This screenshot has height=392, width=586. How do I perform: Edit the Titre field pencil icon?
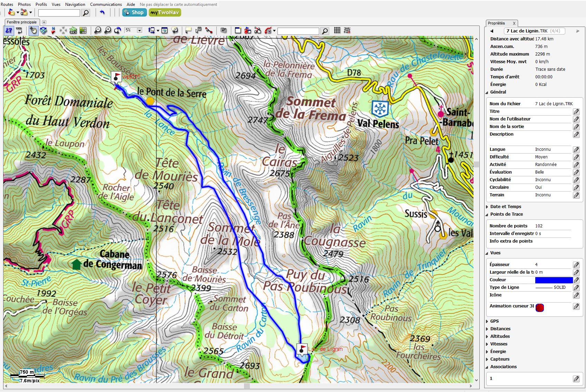click(x=576, y=111)
